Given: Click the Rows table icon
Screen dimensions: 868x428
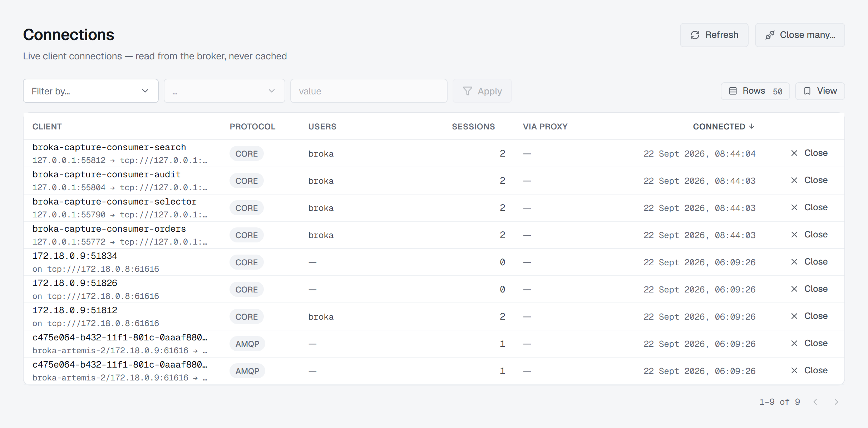Looking at the screenshot, I should 733,91.
